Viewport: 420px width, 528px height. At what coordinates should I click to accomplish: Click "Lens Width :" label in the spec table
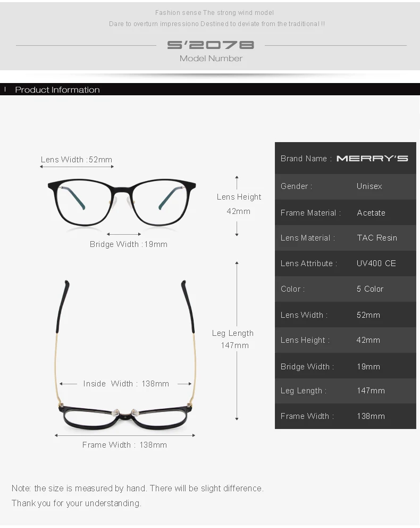pos(304,315)
